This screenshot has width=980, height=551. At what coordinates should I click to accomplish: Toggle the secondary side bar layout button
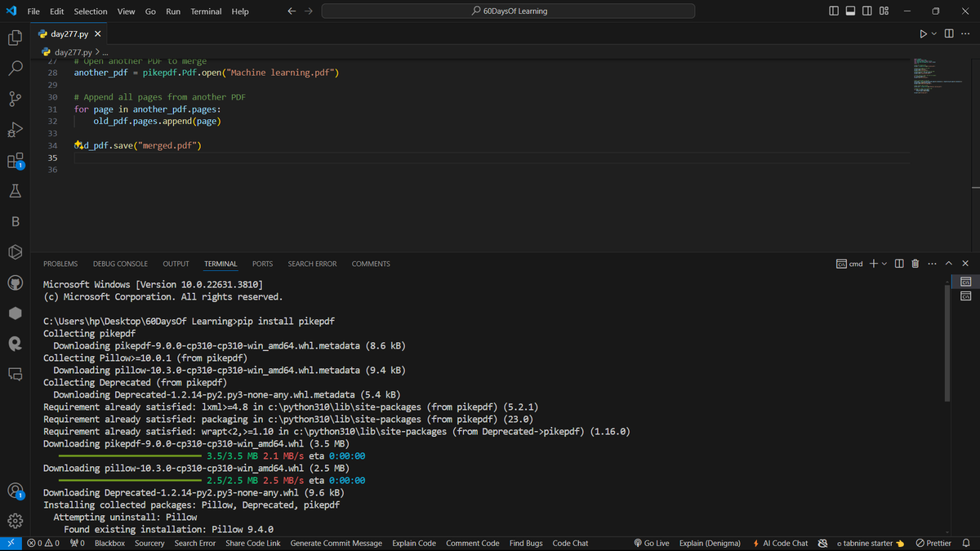coord(867,11)
